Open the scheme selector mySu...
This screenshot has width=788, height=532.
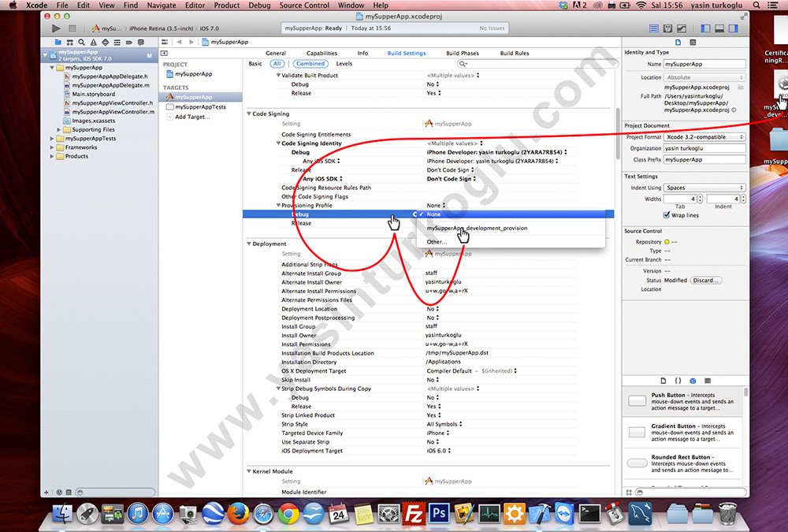(106, 28)
